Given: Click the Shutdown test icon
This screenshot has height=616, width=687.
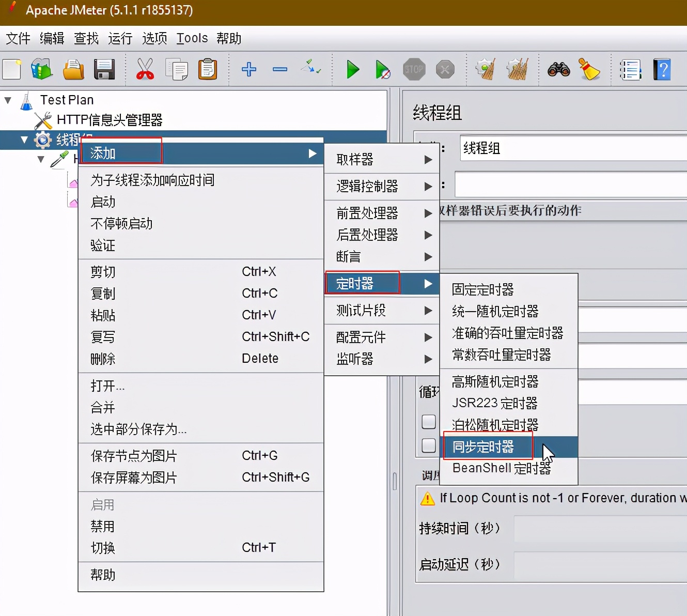Looking at the screenshot, I should (x=445, y=69).
